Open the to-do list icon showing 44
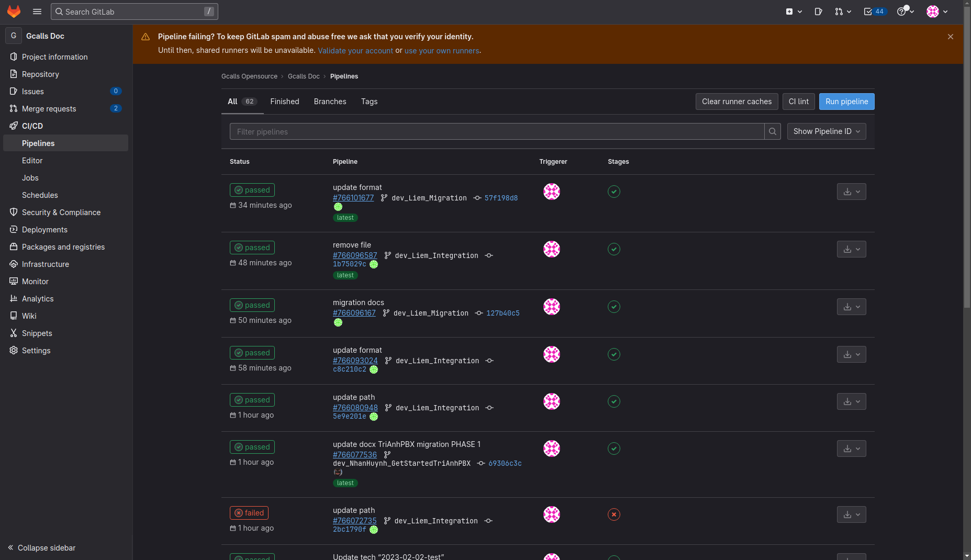This screenshot has height=560, width=971. (874, 12)
